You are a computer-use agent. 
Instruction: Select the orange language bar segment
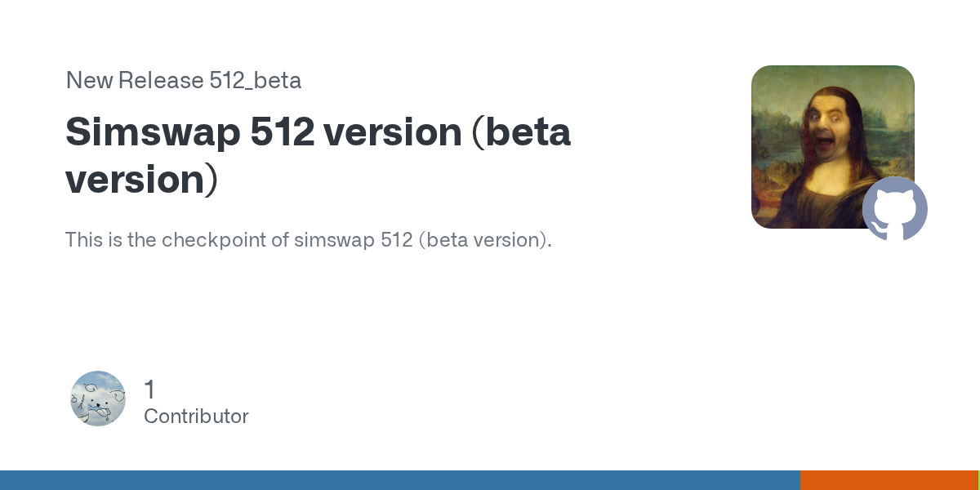click(889, 480)
